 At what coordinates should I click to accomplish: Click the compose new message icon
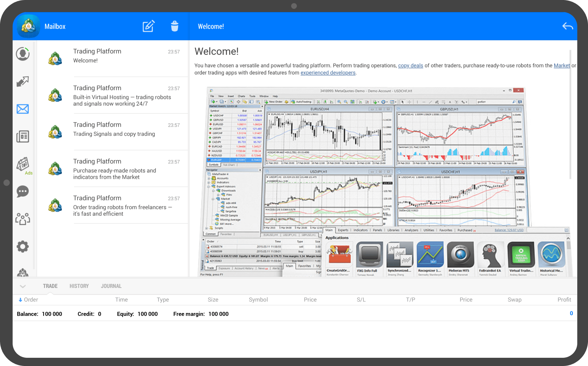148,26
